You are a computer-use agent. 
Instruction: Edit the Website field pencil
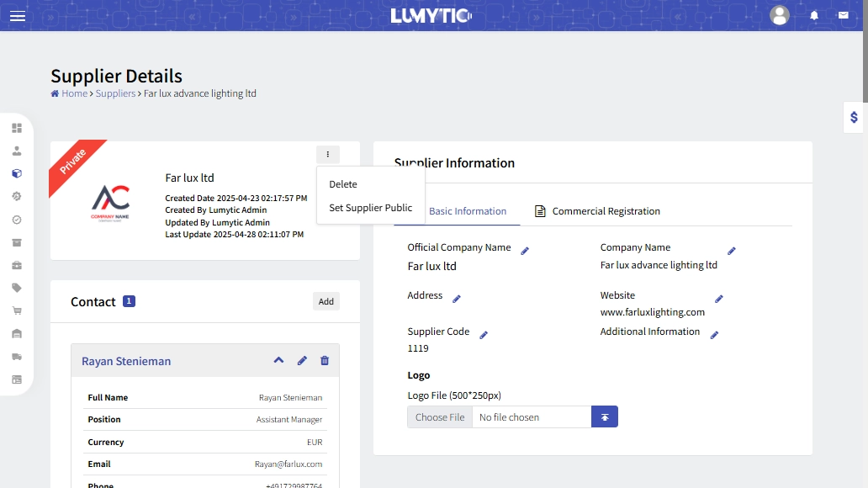(719, 299)
